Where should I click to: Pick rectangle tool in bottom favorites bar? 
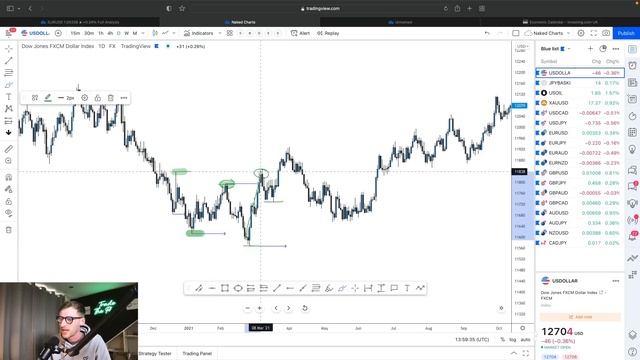(x=225, y=288)
